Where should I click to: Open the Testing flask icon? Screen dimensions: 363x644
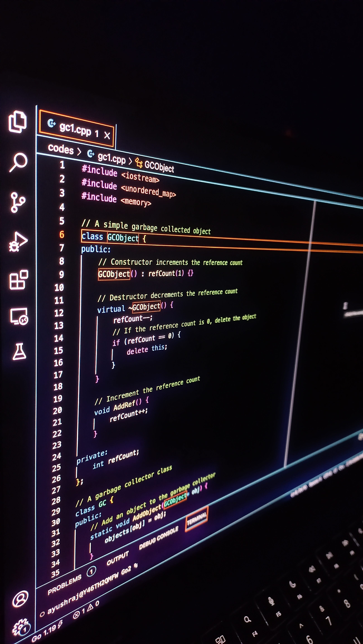tap(19, 351)
